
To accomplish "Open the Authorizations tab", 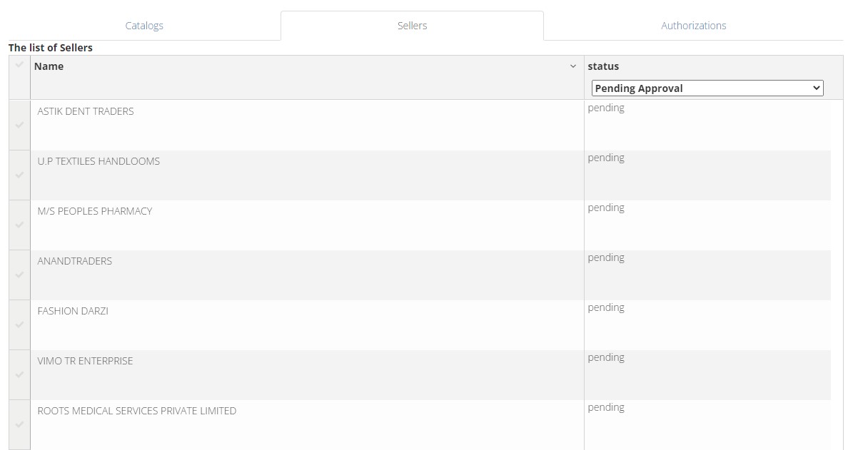I will [x=693, y=25].
